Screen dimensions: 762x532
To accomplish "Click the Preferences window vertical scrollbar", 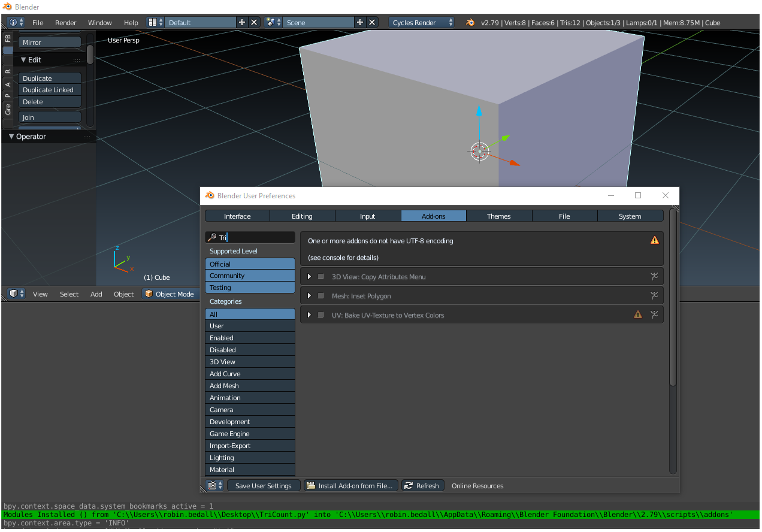I will [673, 298].
